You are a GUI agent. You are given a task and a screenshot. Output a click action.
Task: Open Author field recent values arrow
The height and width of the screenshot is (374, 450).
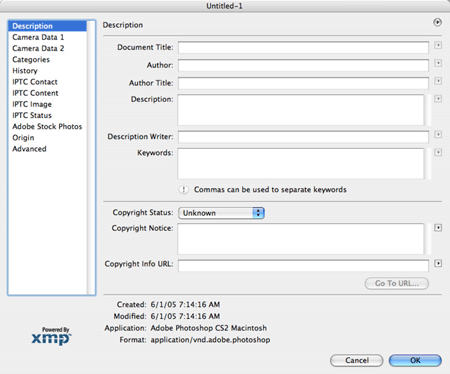point(438,63)
